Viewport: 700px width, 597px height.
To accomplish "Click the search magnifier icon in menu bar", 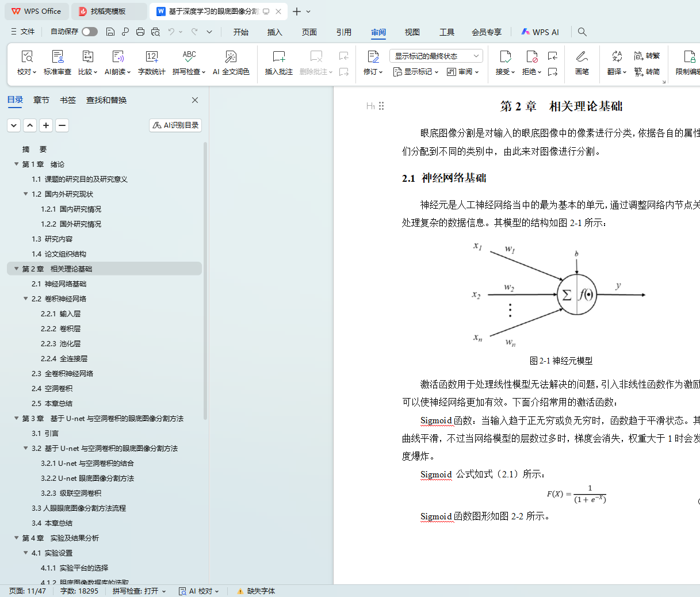I will point(582,32).
